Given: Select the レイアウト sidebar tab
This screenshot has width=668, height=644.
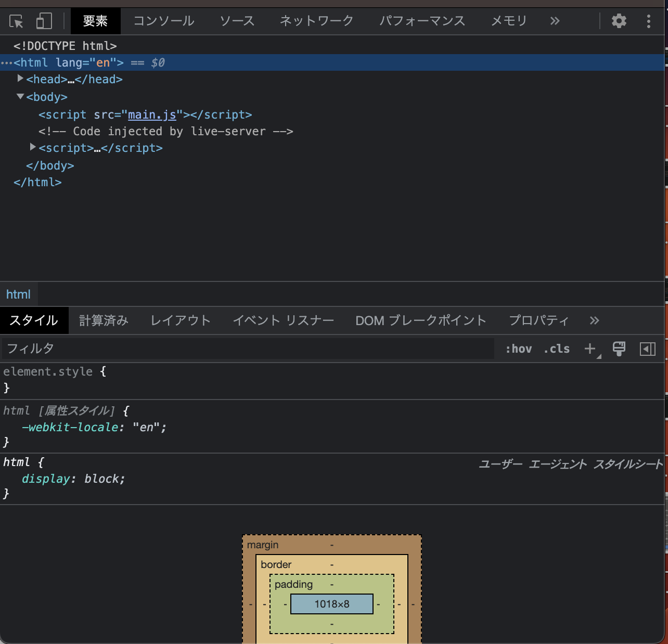Looking at the screenshot, I should pyautogui.click(x=180, y=320).
